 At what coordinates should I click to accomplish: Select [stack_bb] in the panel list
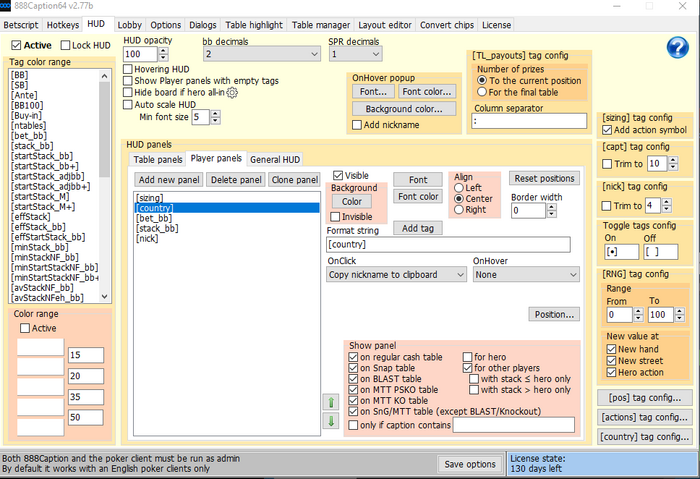tap(157, 228)
